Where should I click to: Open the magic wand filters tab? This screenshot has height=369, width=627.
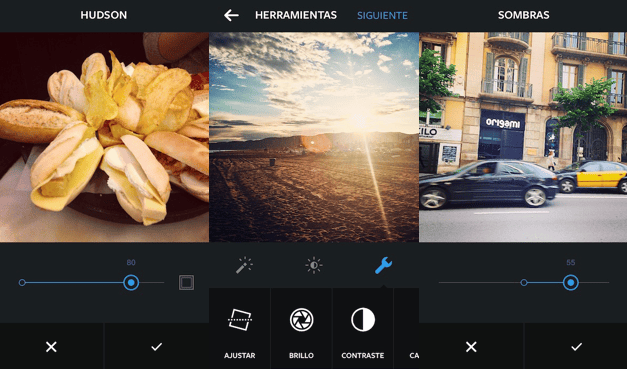pyautogui.click(x=244, y=265)
